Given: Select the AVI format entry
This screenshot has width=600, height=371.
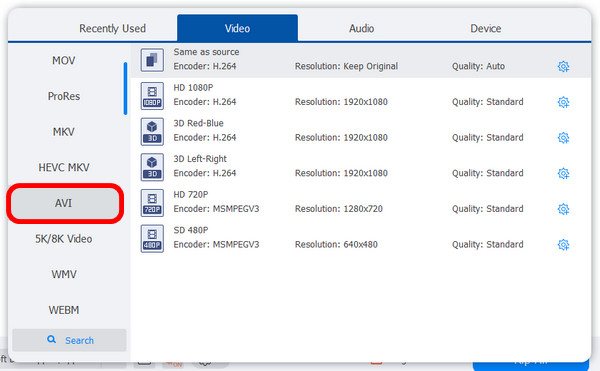Looking at the screenshot, I should click(64, 203).
